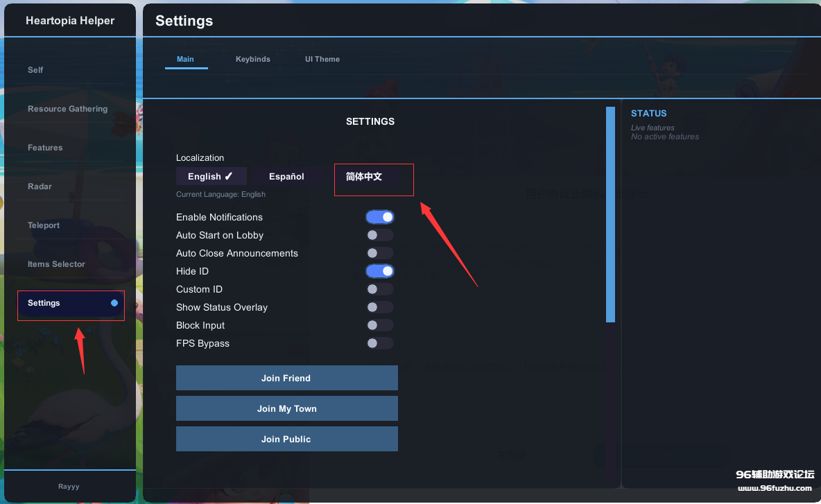Image resolution: width=821 pixels, height=504 pixels.
Task: Open the Radar section
Action: click(40, 186)
